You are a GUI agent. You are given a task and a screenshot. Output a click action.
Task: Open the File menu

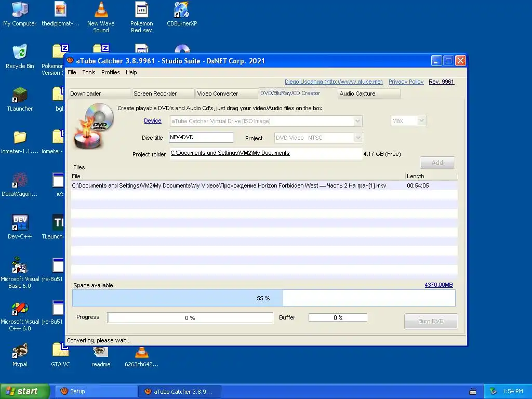pyautogui.click(x=72, y=72)
